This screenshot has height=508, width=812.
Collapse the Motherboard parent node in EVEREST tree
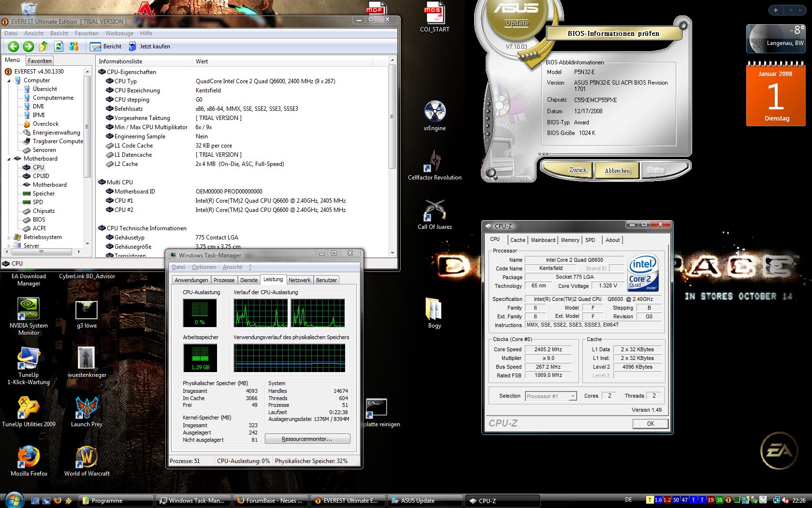click(x=10, y=159)
